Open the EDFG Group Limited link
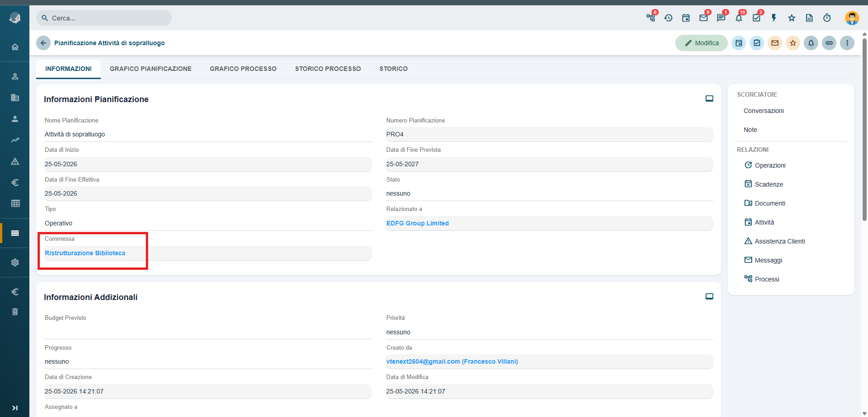868x417 pixels. point(417,223)
